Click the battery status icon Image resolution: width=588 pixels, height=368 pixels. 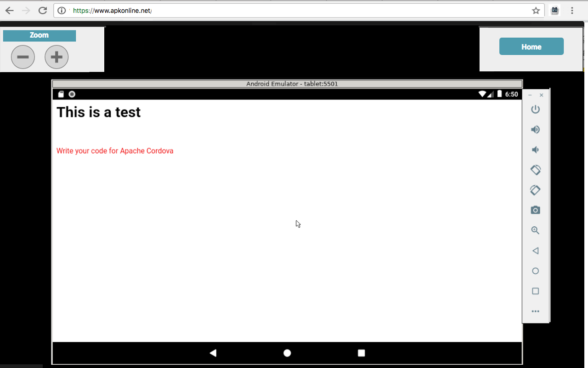500,94
